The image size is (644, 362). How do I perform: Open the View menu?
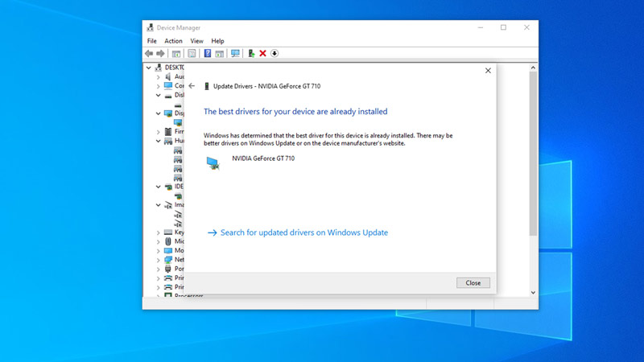point(196,41)
